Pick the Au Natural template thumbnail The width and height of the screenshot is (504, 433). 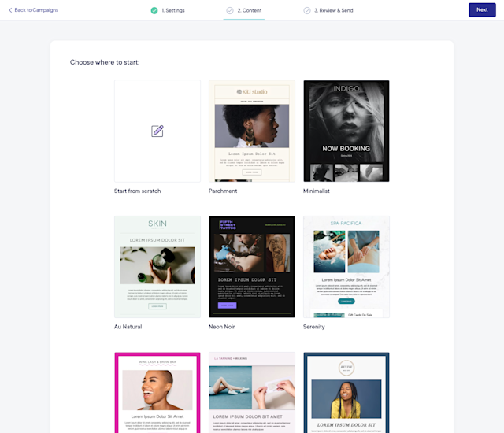[x=157, y=267]
